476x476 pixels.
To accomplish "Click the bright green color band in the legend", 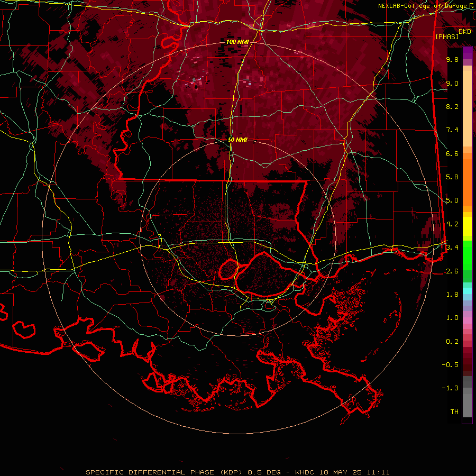I will (x=467, y=256).
